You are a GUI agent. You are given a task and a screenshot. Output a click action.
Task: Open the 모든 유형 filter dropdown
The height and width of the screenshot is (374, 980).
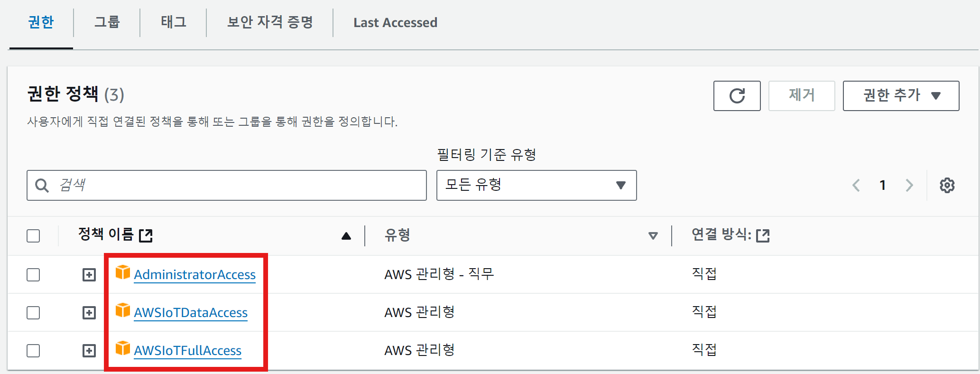pos(536,185)
